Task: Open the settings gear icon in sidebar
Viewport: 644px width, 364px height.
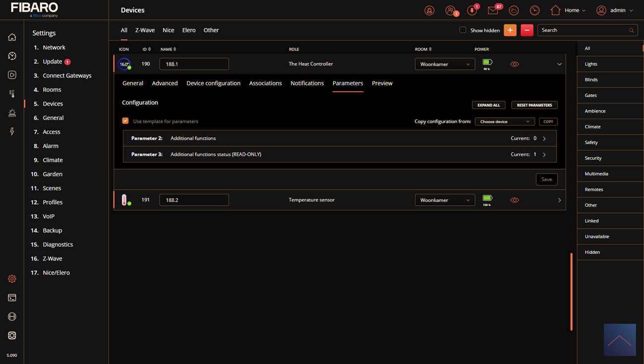Action: tap(12, 279)
